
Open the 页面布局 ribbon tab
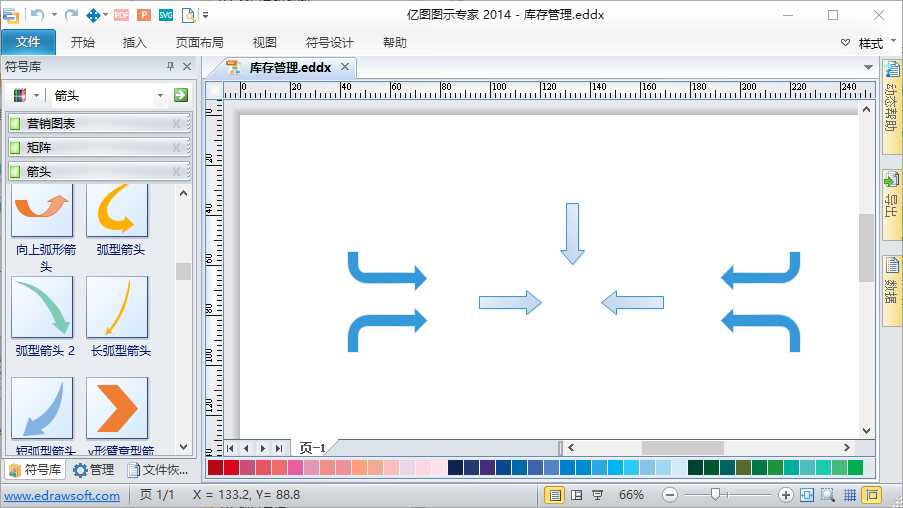[199, 42]
